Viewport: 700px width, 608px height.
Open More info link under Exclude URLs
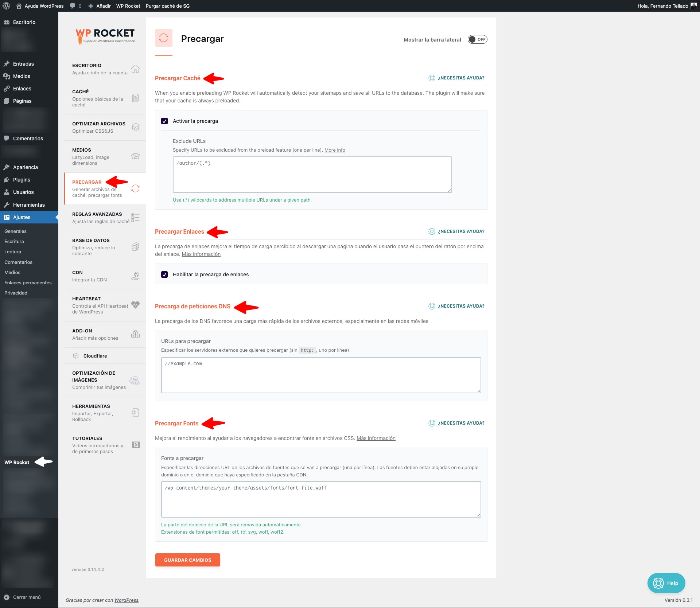click(334, 150)
